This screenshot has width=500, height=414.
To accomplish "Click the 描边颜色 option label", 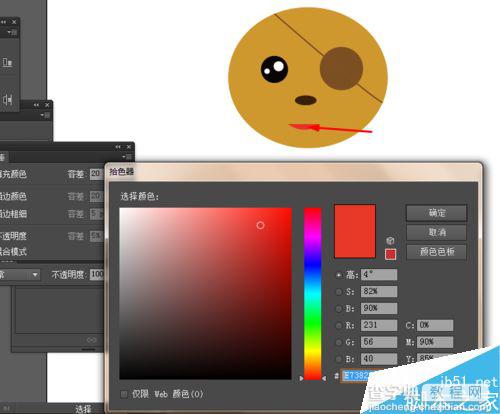I will [x=13, y=196].
